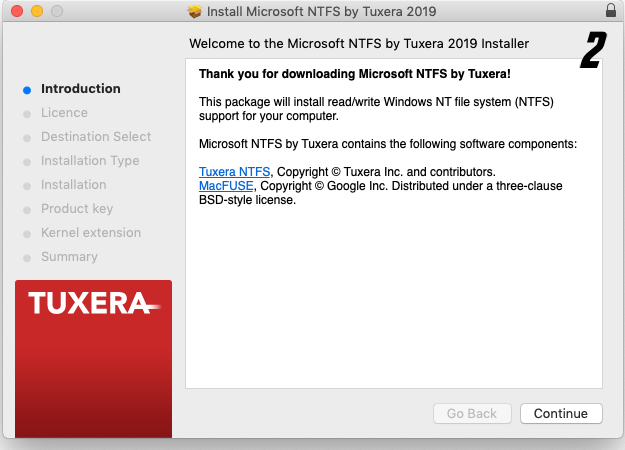Open the MacFUSE link
Screen dimensions: 625x450
click(226, 186)
